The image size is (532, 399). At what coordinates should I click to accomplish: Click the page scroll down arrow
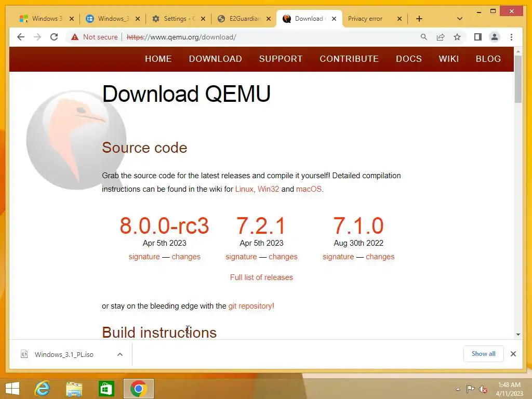click(518, 335)
